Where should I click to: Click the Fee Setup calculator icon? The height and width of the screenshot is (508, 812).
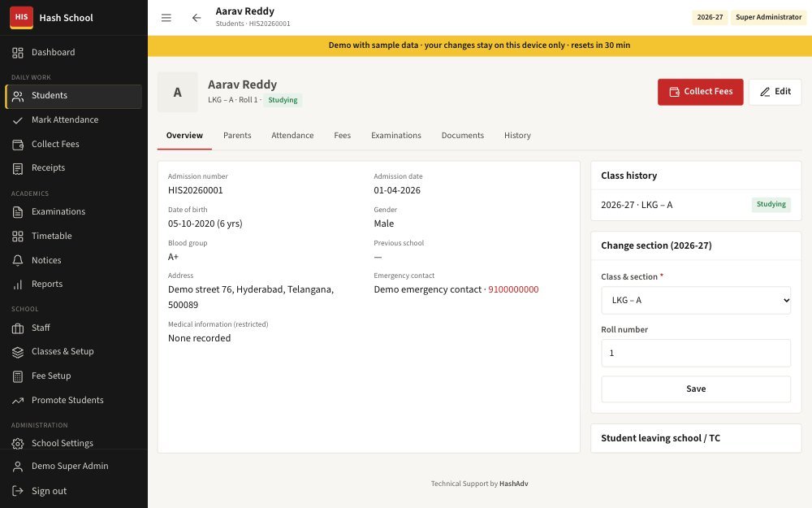[x=18, y=376]
